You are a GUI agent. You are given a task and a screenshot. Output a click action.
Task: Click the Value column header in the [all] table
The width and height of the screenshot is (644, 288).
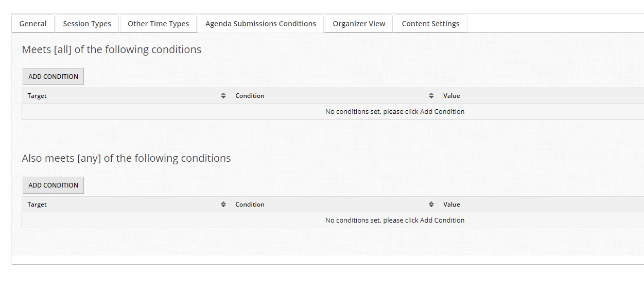pos(451,96)
